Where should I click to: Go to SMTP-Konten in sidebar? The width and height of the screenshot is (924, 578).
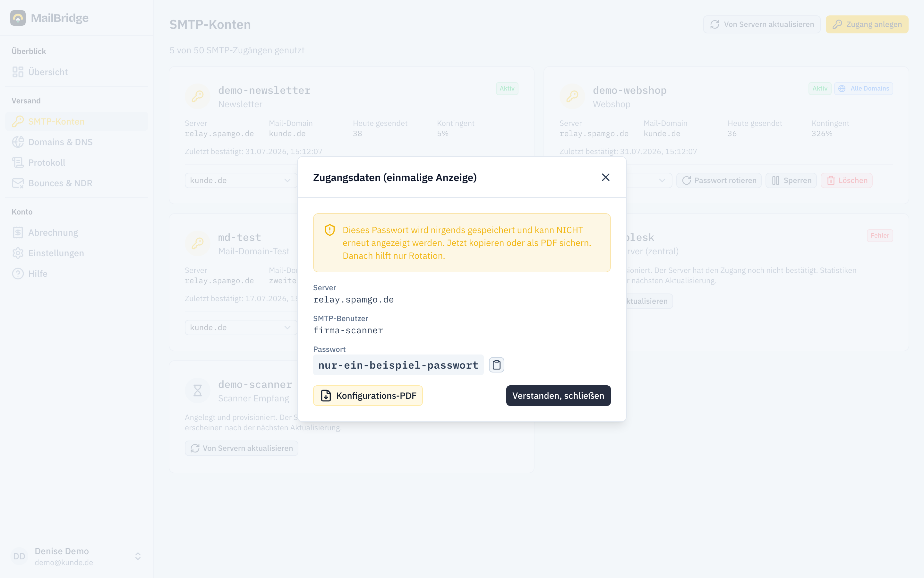pyautogui.click(x=77, y=121)
